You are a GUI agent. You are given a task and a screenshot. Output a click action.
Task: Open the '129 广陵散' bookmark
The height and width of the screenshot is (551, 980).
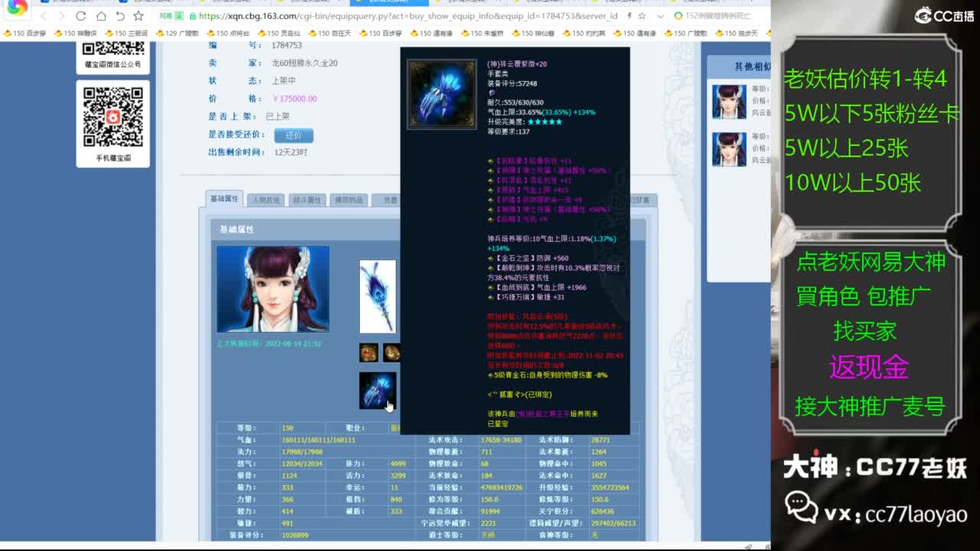(177, 34)
